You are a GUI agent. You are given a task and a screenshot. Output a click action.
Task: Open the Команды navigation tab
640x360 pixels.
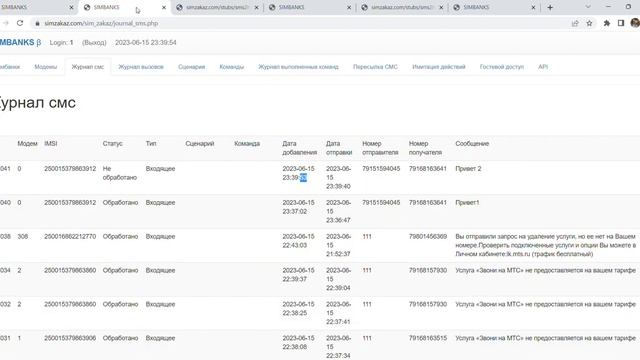pos(231,67)
